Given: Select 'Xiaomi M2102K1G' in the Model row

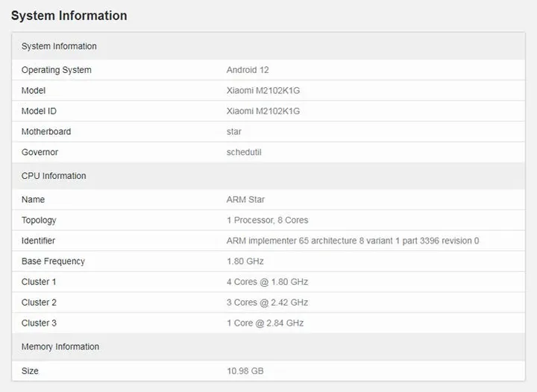Looking at the screenshot, I should 263,91.
